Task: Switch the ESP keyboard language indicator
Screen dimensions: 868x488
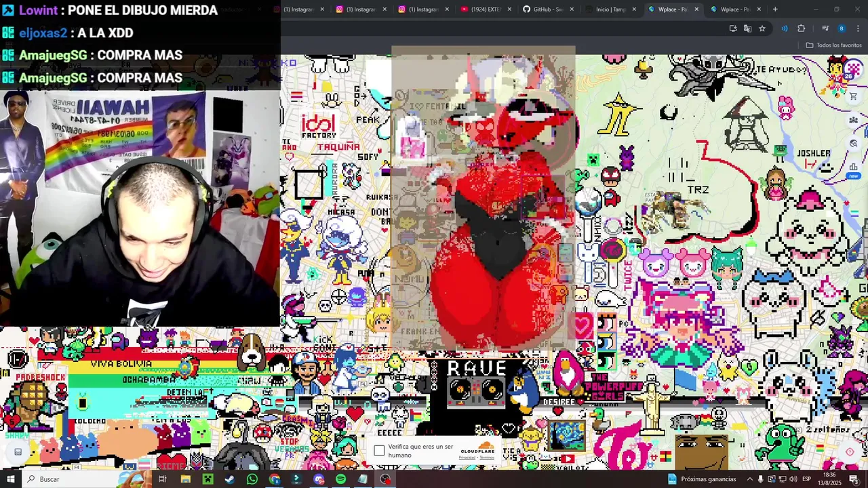Action: [807, 479]
